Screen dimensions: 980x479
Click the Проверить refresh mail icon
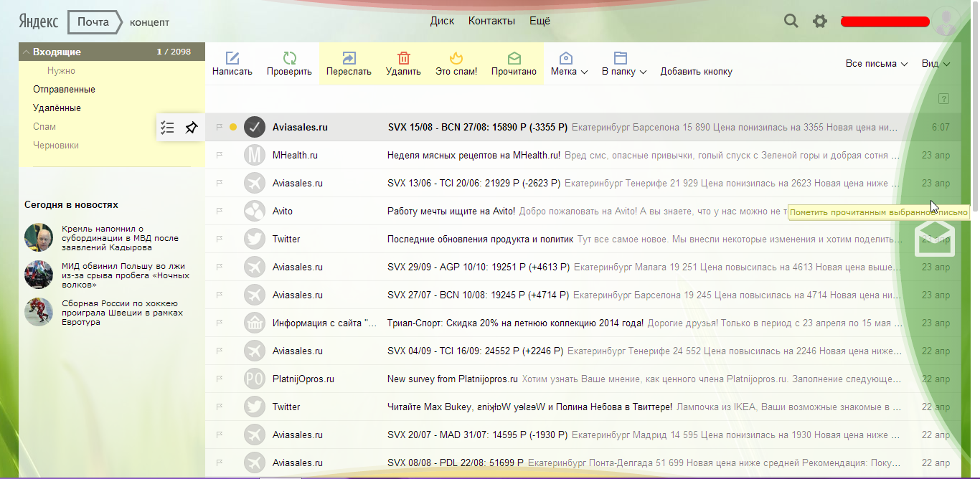[x=289, y=58]
